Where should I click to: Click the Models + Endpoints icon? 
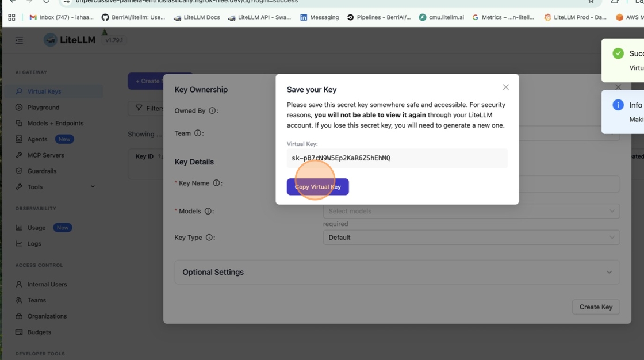(x=19, y=123)
